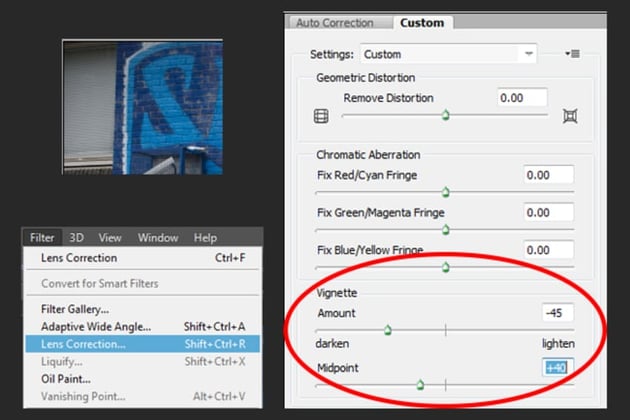Click the graffiti wall image preview
This screenshot has height=420, width=630.
tap(143, 107)
